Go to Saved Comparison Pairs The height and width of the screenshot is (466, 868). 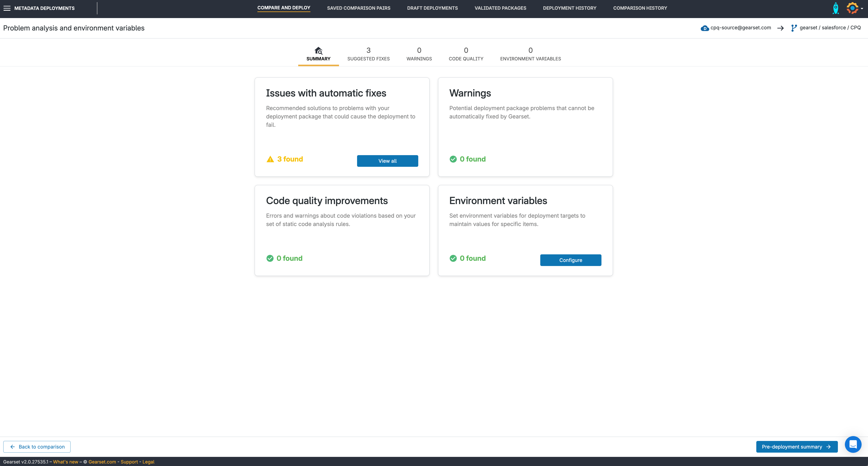[x=358, y=8]
